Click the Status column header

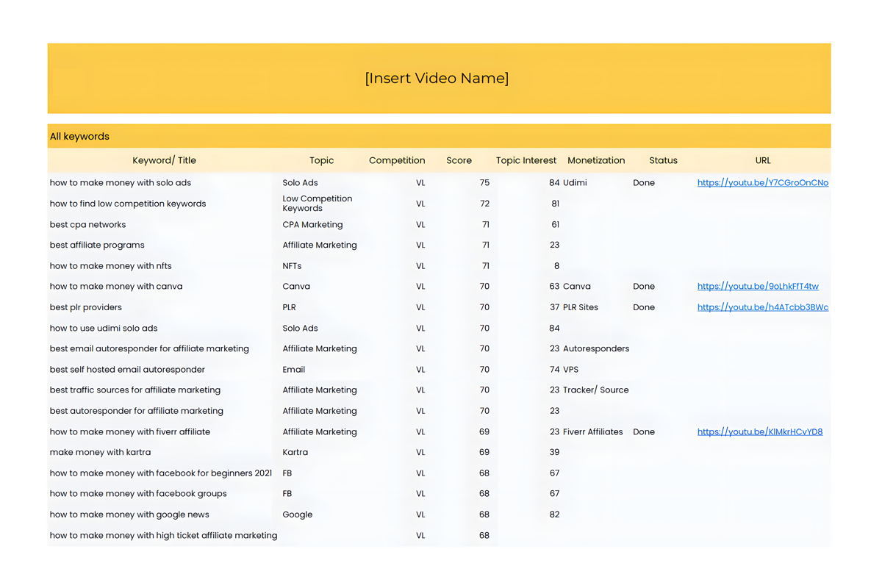click(x=663, y=160)
